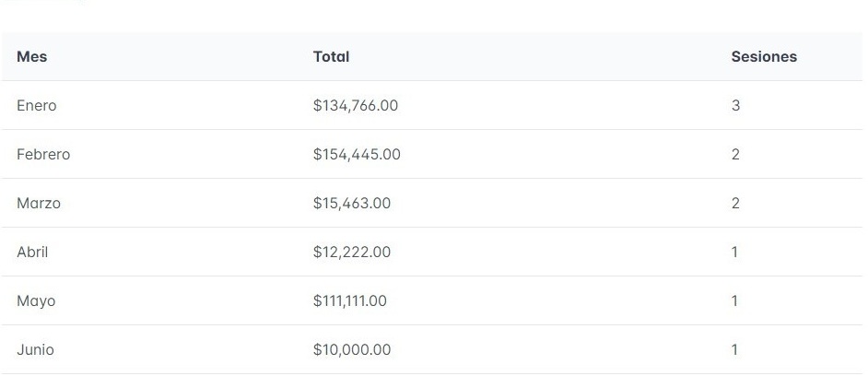Select the Junio month cell
The image size is (868, 388).
point(35,350)
